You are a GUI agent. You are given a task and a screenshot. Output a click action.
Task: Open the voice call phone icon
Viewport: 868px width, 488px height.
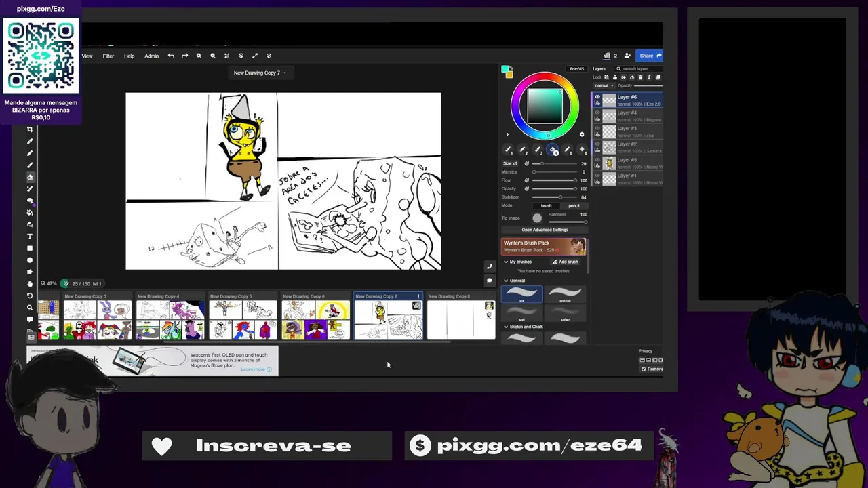tap(490, 266)
